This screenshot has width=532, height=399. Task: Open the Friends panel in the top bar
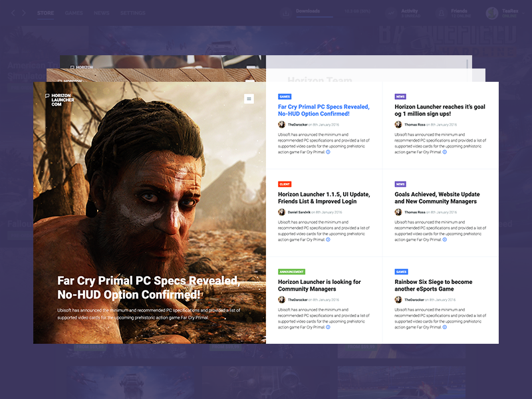[459, 11]
